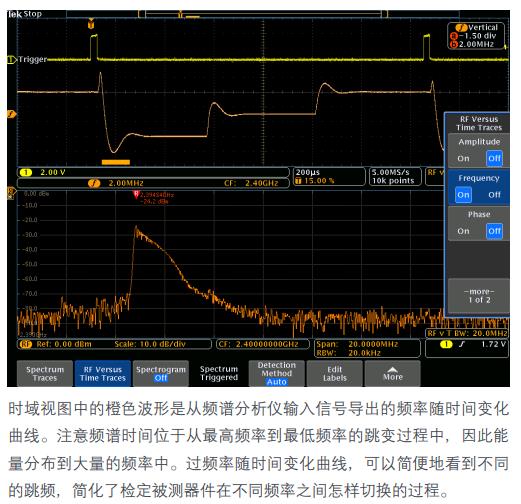521x504 pixels.
Task: Turn Amplitude trace On
Action: click(x=463, y=159)
